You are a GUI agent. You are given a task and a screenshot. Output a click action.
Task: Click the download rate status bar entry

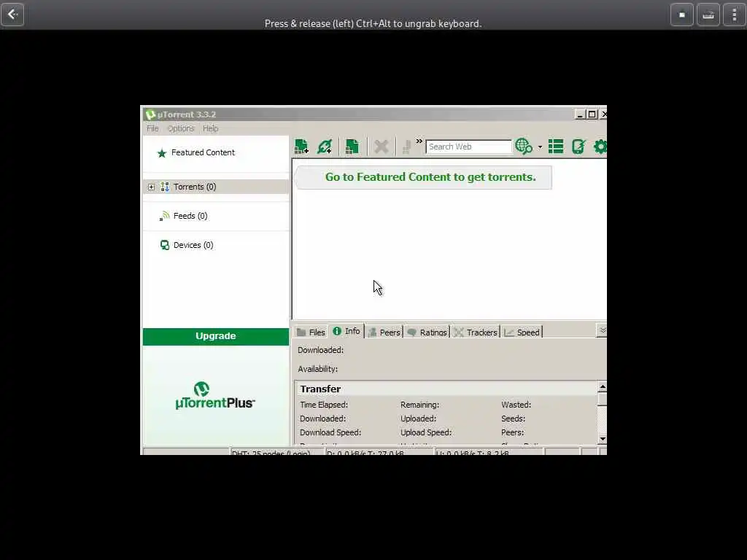pyautogui.click(x=379, y=451)
